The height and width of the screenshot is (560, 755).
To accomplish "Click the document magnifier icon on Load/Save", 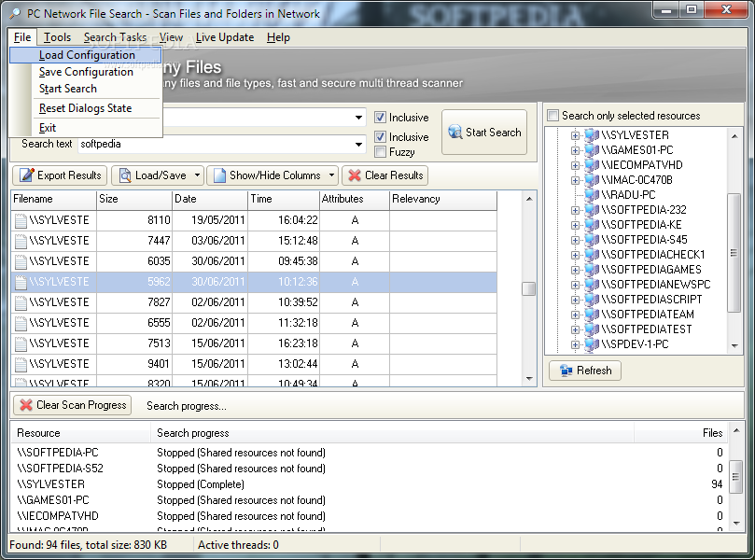I will tap(125, 175).
